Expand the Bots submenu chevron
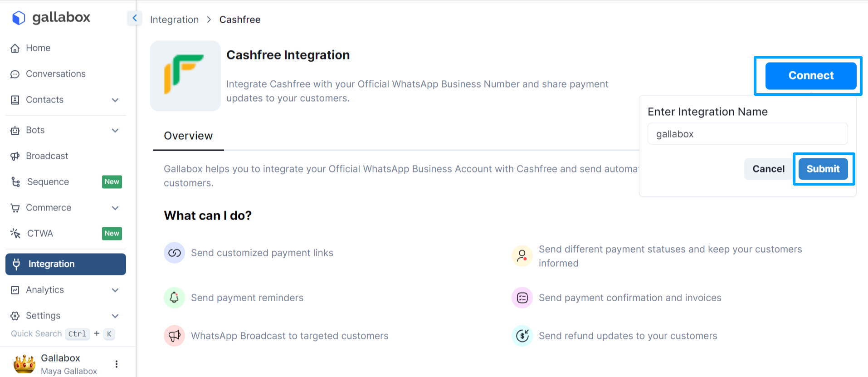Image resolution: width=868 pixels, height=377 pixels. coord(115,130)
